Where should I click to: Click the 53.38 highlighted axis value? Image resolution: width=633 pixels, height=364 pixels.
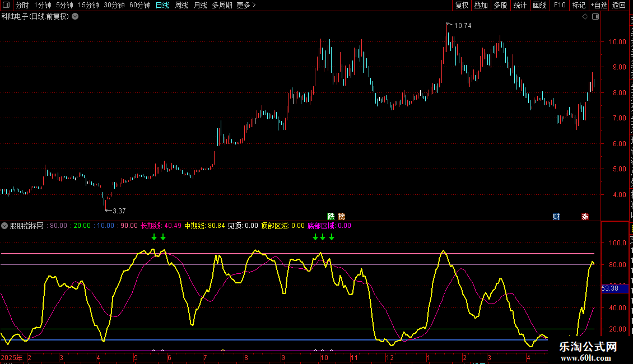[615, 288]
